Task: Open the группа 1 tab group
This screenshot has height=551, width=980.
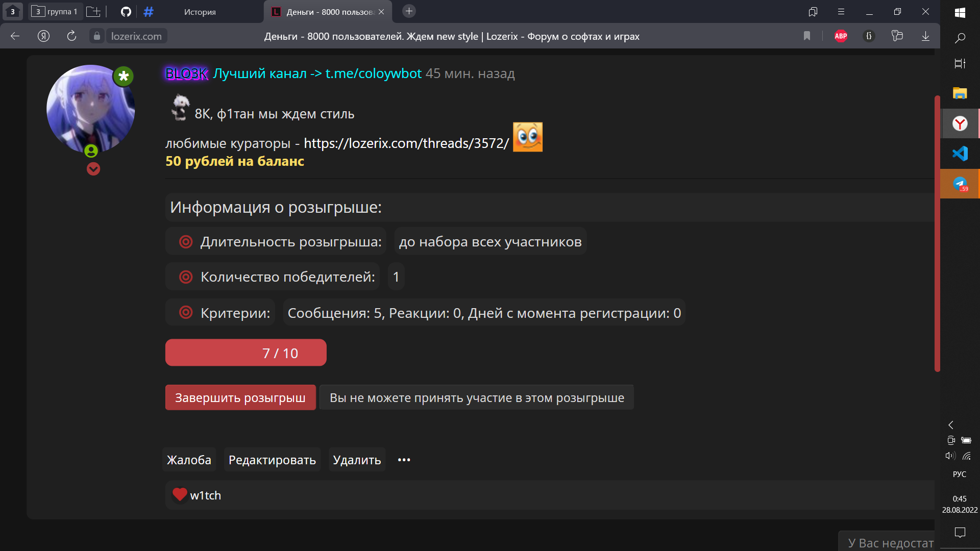Action: click(x=55, y=11)
